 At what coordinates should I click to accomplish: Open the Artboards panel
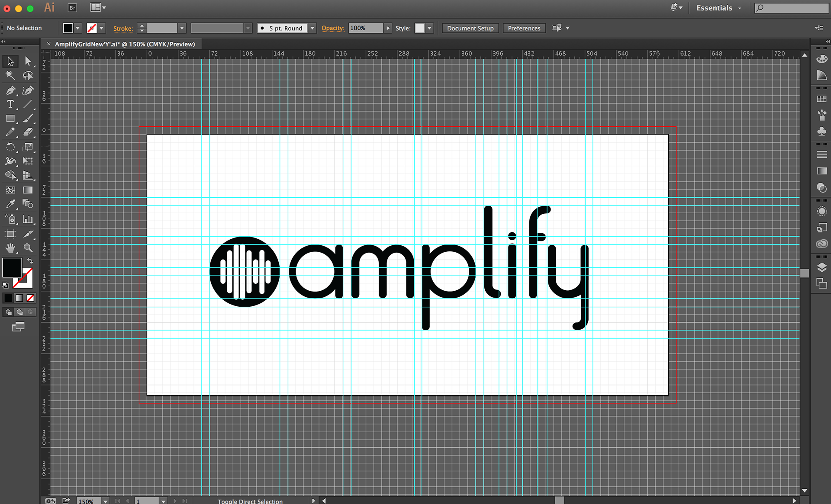coord(821,284)
